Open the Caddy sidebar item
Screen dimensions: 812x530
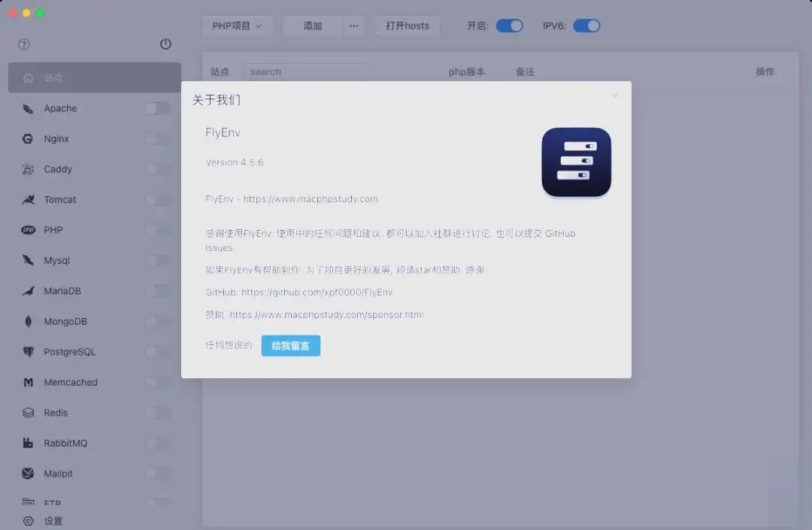[95, 169]
